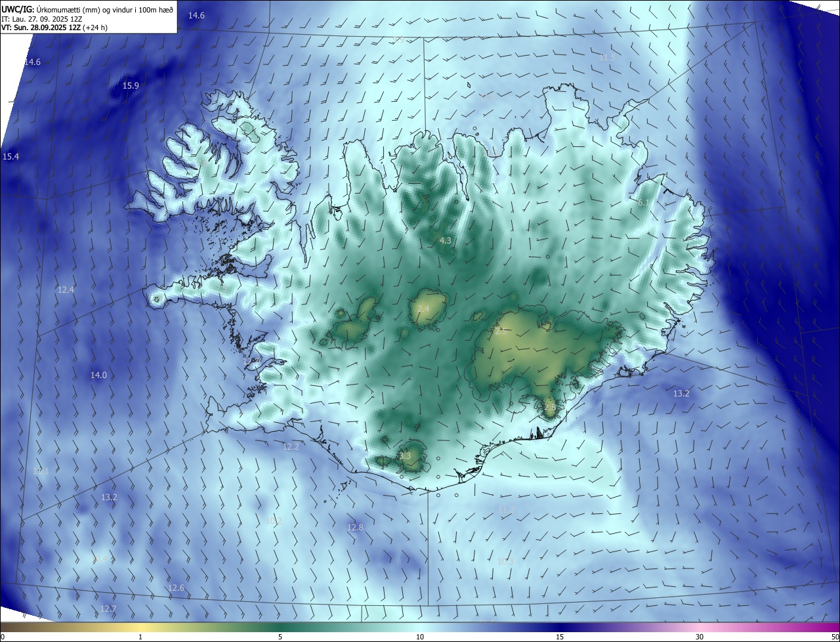The image size is (840, 642).
Task: Click the line 'VT: Sun. 28.09.2025 12Z (+24 h)'
Action: 56,28
